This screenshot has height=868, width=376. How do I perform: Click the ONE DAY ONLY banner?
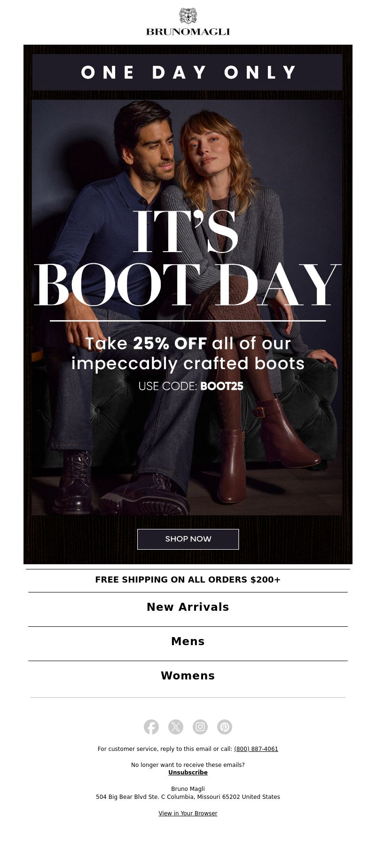(x=188, y=72)
